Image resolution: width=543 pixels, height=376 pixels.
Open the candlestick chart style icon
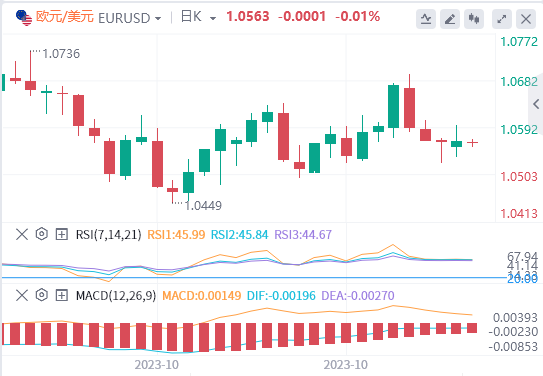point(474,19)
